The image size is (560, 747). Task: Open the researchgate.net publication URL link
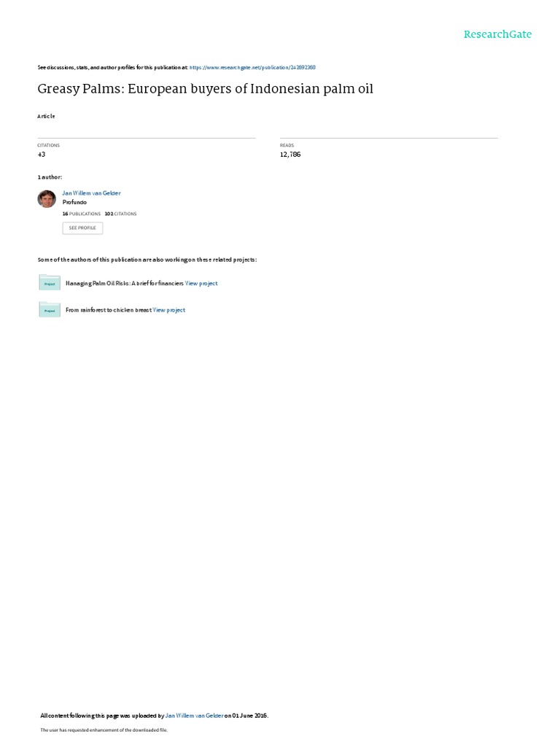[x=252, y=68]
